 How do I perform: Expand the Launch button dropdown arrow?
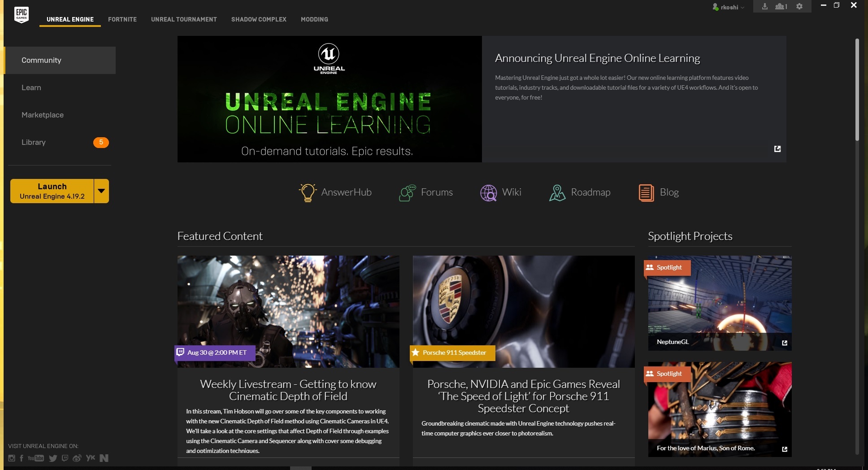[x=101, y=191]
